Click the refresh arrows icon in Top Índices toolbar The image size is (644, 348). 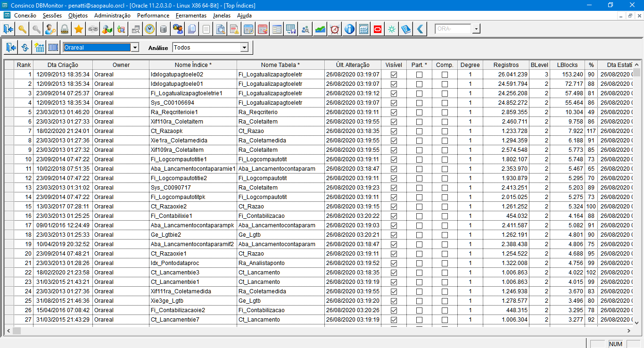pos(25,48)
